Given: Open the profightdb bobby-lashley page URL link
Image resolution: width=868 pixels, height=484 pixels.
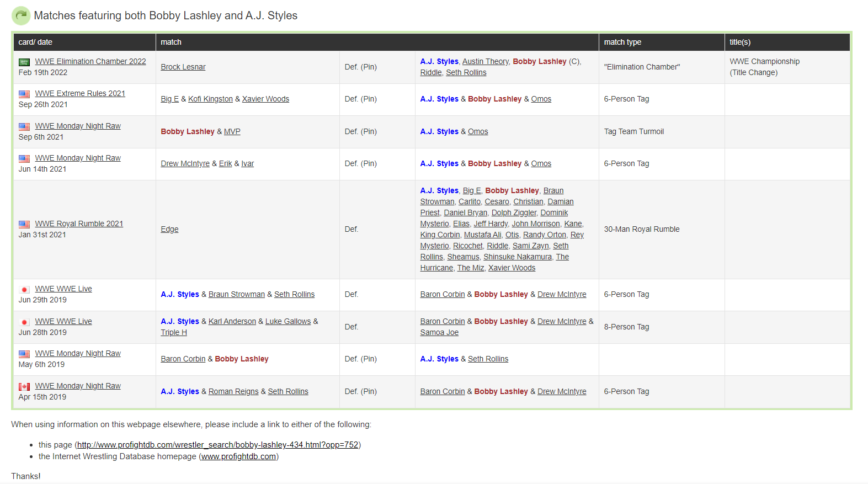Looking at the screenshot, I should pos(218,444).
